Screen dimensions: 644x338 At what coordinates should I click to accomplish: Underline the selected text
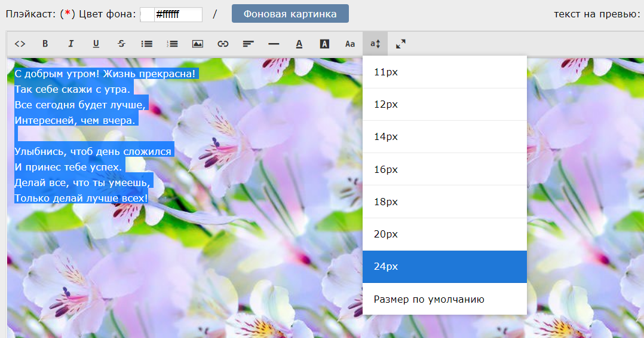pos(96,44)
